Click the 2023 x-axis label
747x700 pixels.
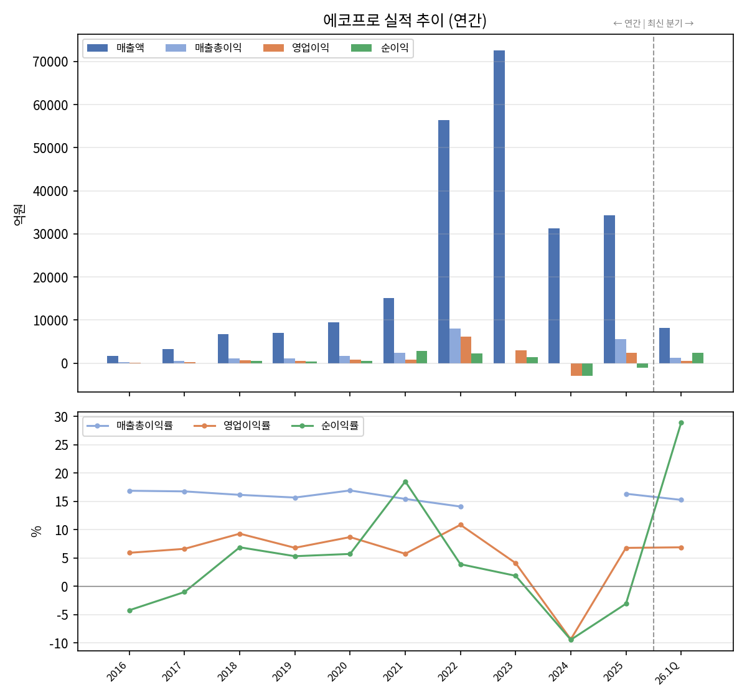point(504,671)
